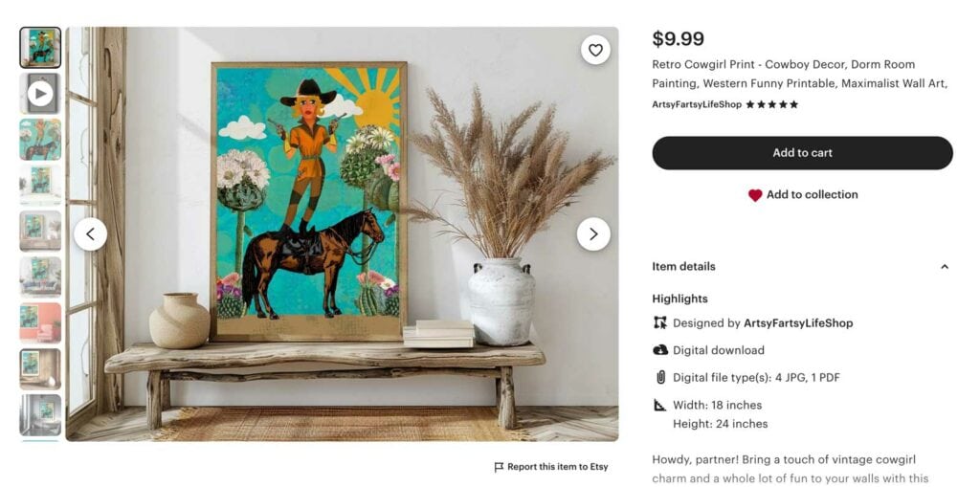Viewport: 980px width, 487px height.
Task: Open ArtsyFartsyLifeShop link under title
Action: pyautogui.click(x=697, y=105)
